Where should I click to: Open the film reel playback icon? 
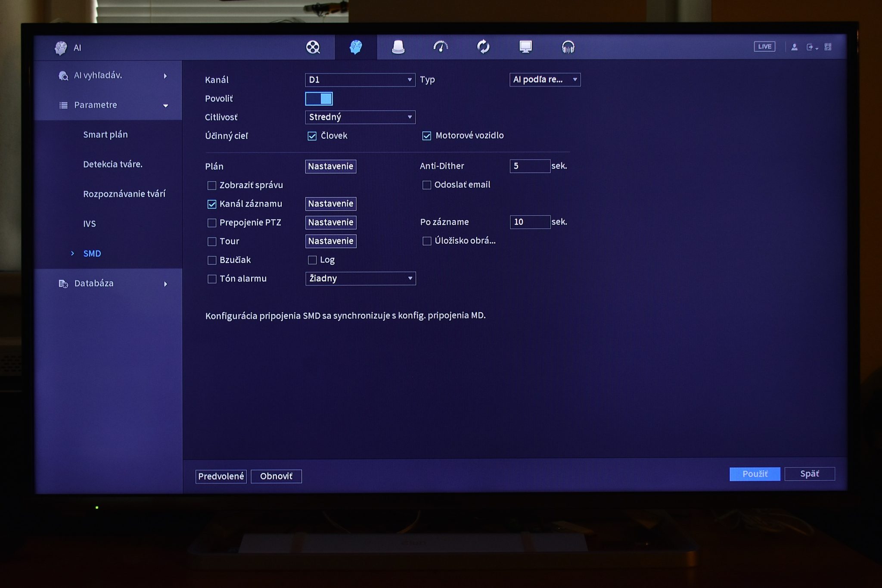click(313, 47)
